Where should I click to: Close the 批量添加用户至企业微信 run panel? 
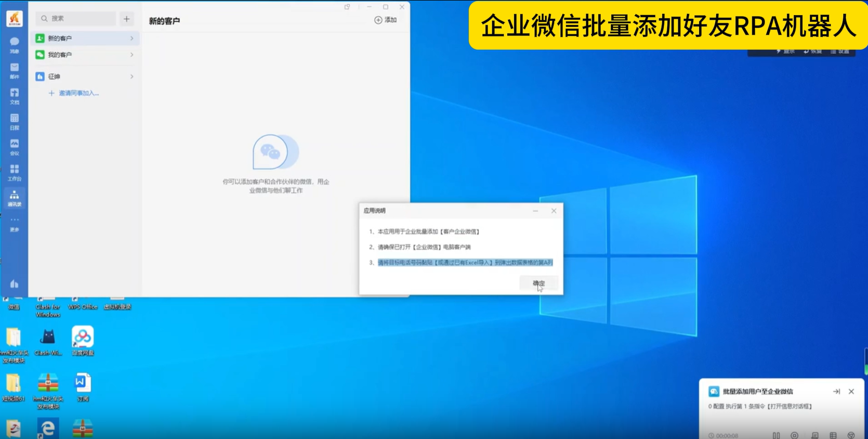pyautogui.click(x=851, y=392)
